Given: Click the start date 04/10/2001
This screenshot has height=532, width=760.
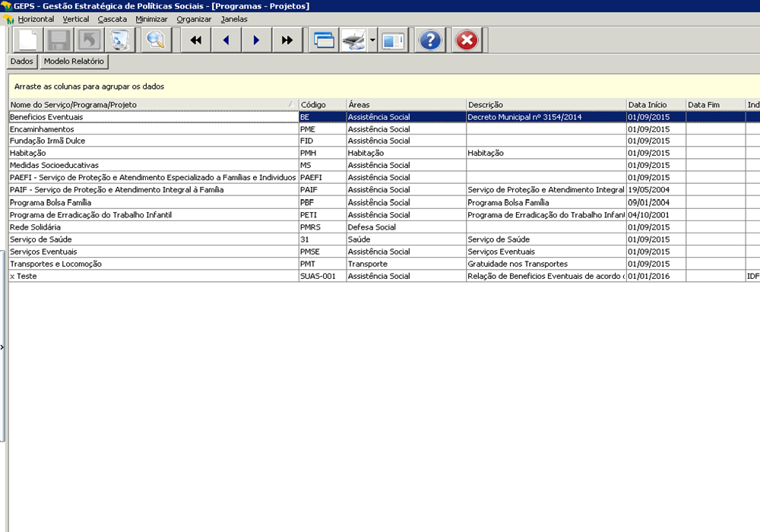Looking at the screenshot, I should point(656,214).
